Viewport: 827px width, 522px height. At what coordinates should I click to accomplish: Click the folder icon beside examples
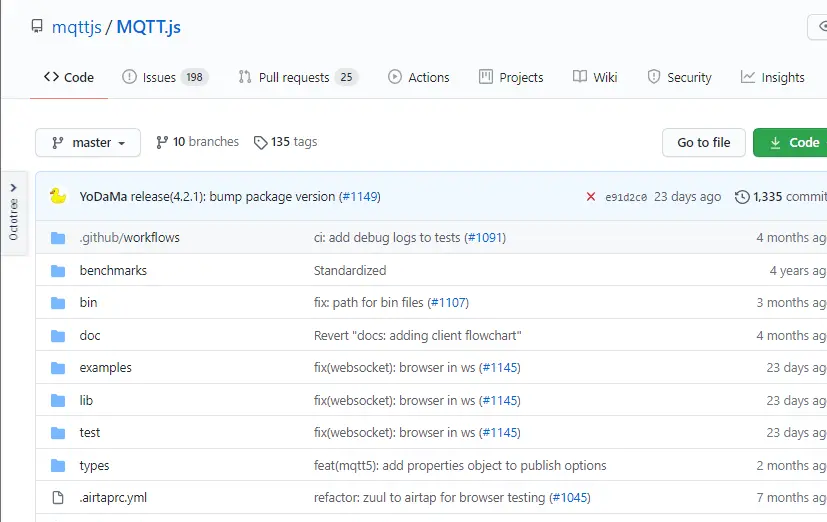58,368
